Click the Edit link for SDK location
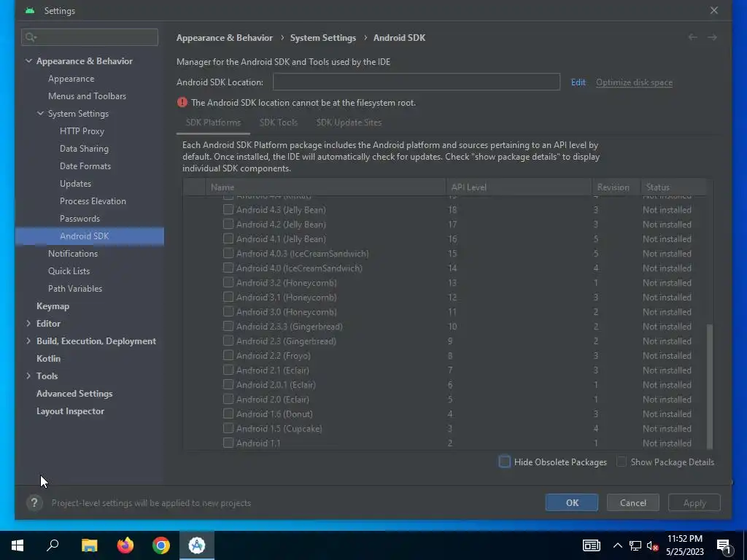The image size is (747, 560). pos(578,82)
